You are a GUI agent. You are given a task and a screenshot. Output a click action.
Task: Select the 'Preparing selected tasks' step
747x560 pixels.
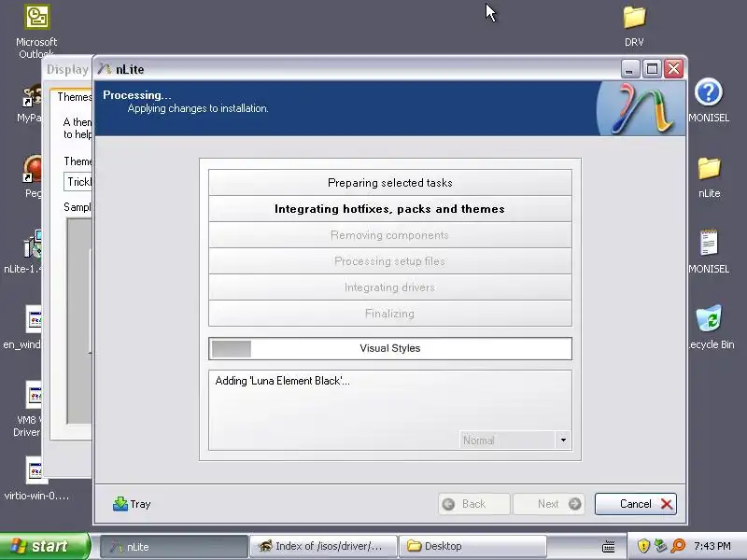(390, 183)
